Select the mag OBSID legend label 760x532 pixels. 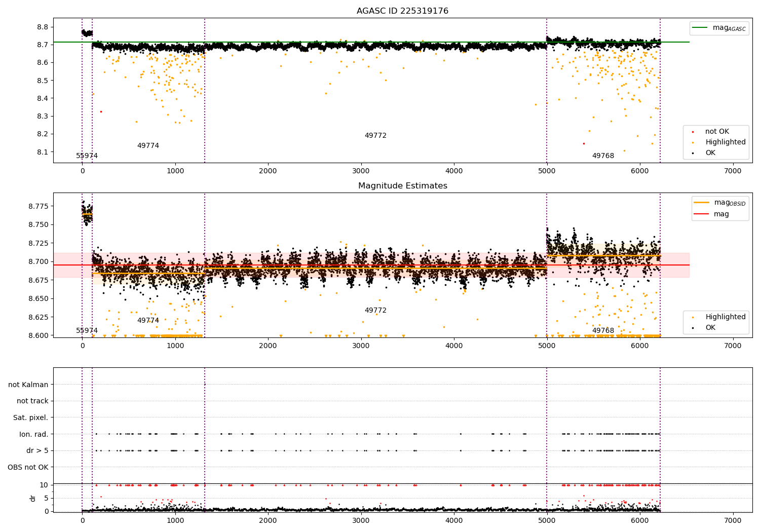[x=730, y=203]
